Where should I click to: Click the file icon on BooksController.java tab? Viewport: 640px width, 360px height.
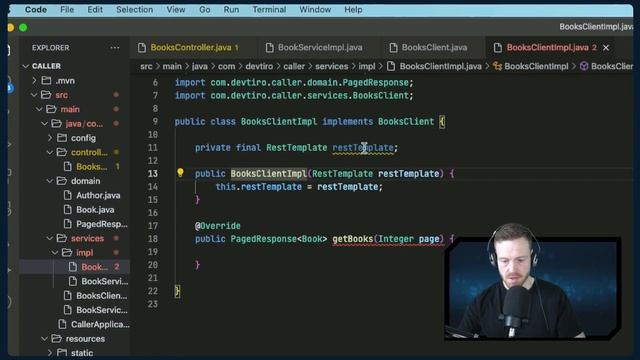tap(142, 48)
